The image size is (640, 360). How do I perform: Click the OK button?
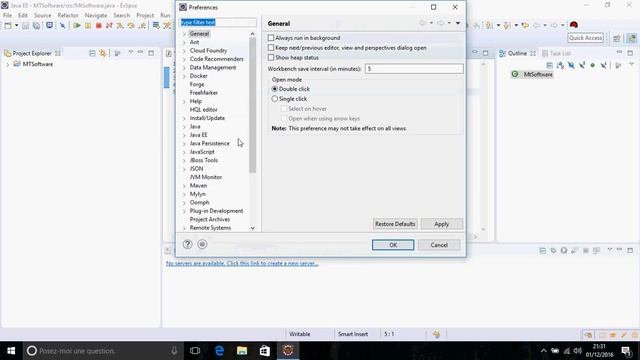(393, 245)
